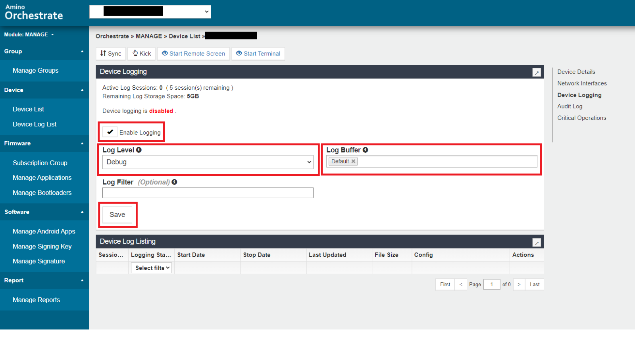Go to next page arrow
This screenshot has height=364, width=635.
point(519,285)
